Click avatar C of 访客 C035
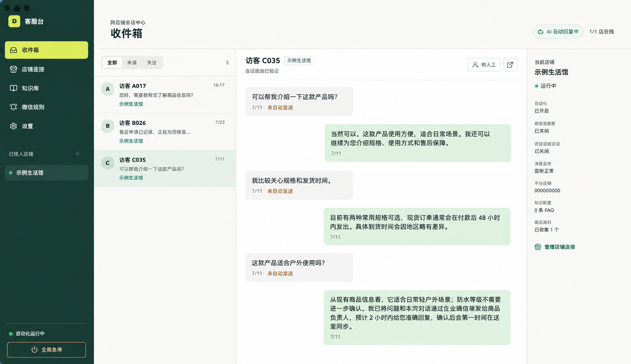 [107, 163]
